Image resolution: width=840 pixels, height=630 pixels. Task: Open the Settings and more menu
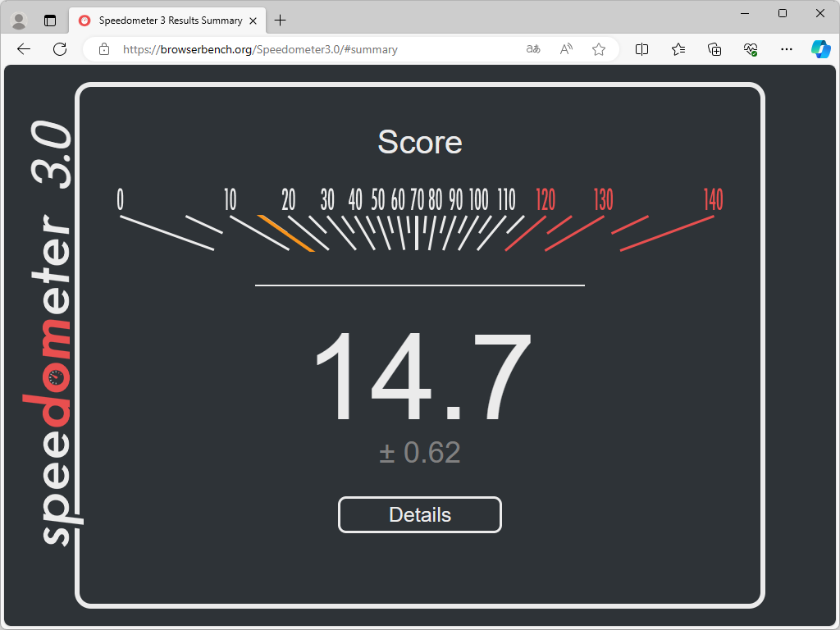(x=786, y=49)
